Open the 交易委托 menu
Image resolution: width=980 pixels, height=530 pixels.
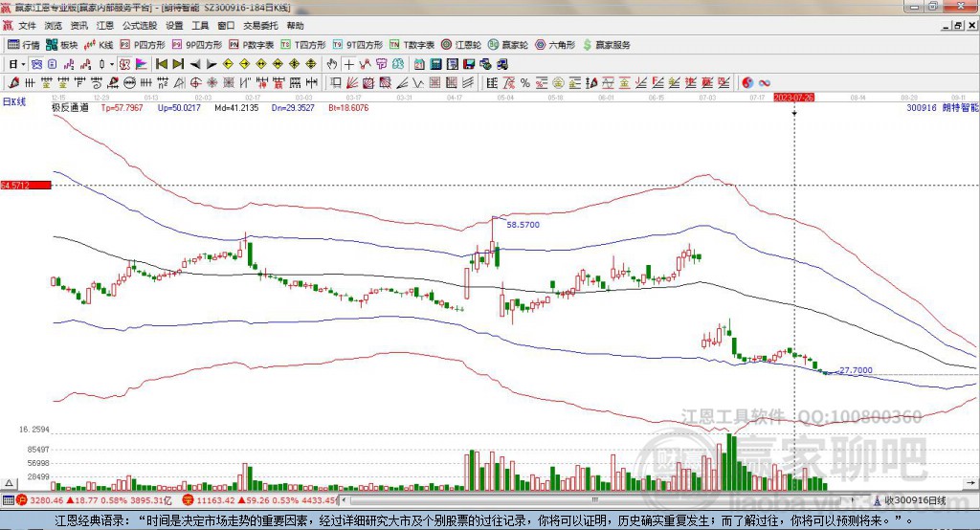(x=260, y=26)
